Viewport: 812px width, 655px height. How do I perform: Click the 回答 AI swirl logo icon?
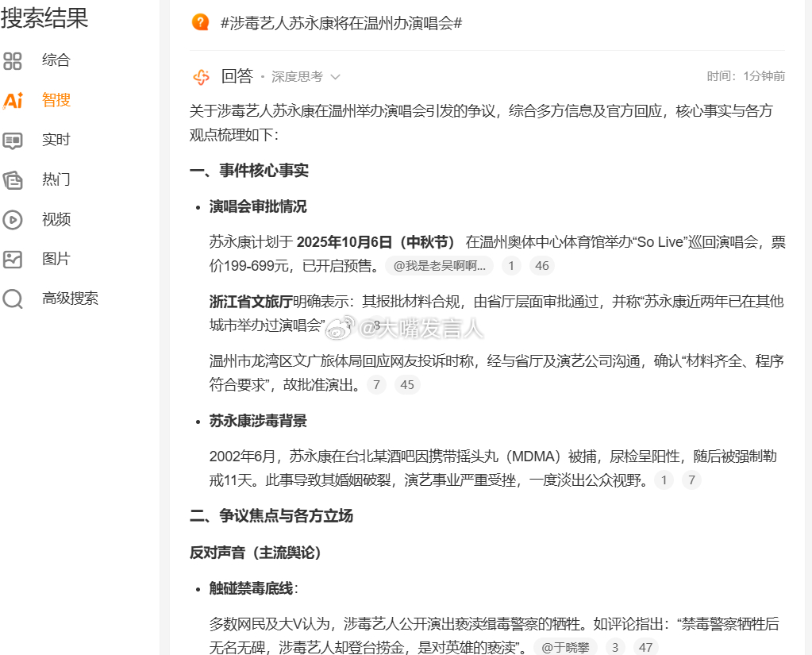[201, 77]
